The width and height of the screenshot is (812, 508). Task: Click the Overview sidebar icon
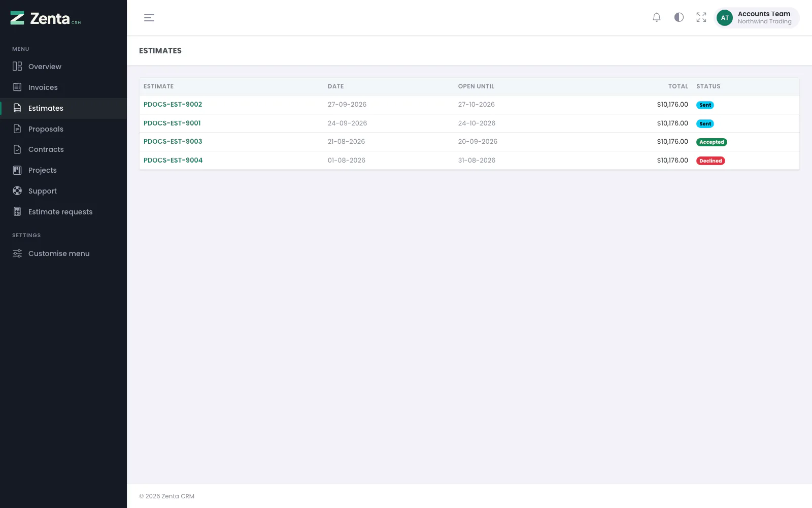coord(17,67)
